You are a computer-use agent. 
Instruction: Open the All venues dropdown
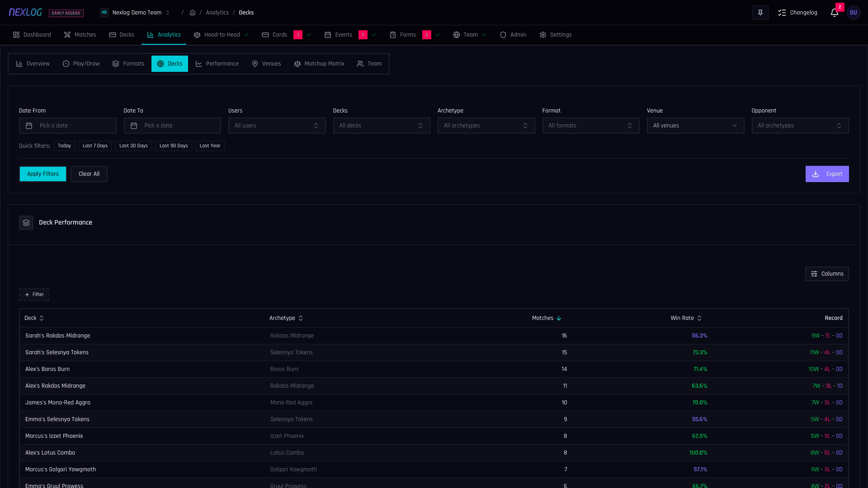click(695, 126)
